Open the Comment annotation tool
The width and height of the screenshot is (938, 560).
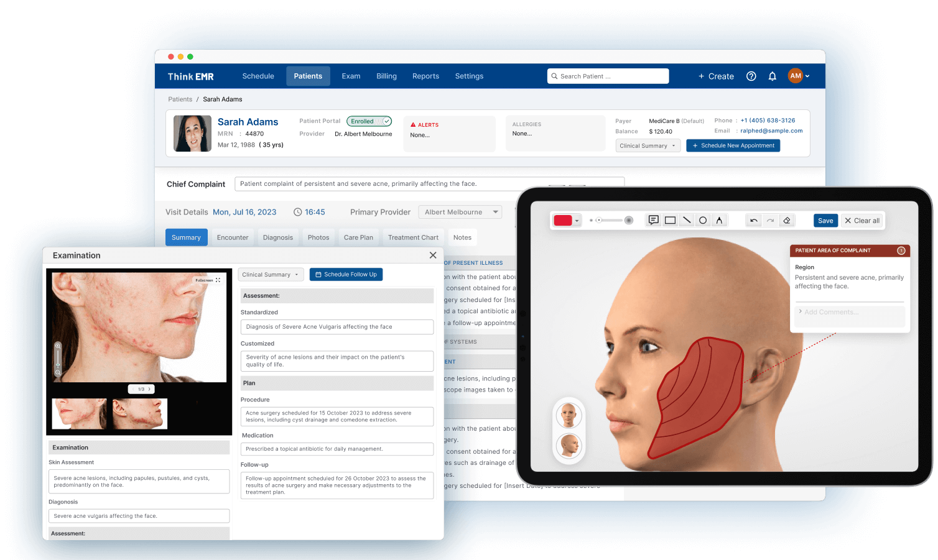(653, 219)
